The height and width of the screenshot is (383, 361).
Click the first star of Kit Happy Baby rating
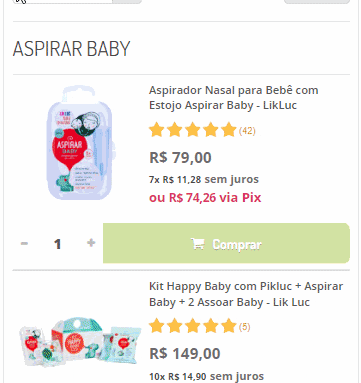click(156, 326)
